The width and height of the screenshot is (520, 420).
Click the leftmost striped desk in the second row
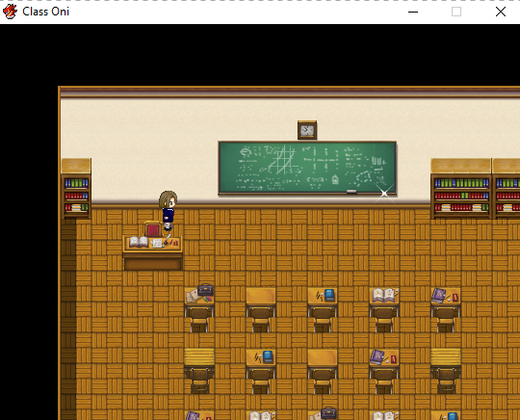(x=199, y=357)
